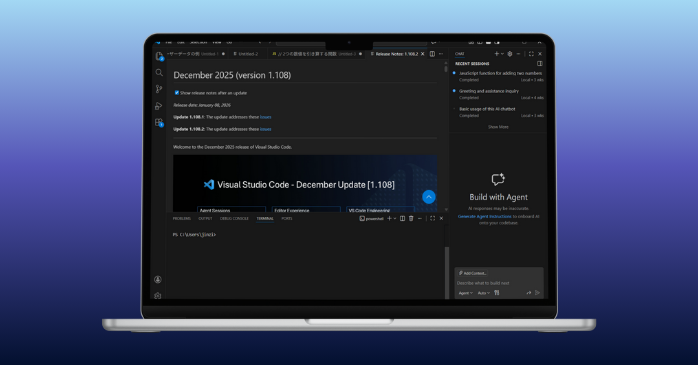Open the DEBUG CONSOLE panel tab
This screenshot has height=365, width=698.
point(234,219)
